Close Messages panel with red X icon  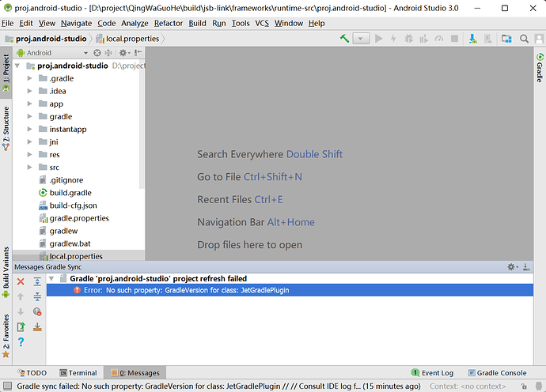click(x=21, y=281)
